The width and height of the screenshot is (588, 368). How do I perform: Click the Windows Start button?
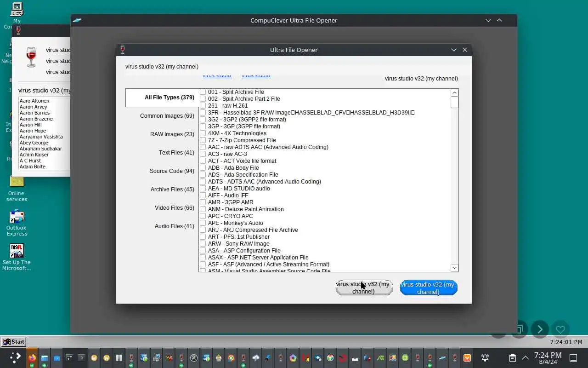tap(14, 341)
